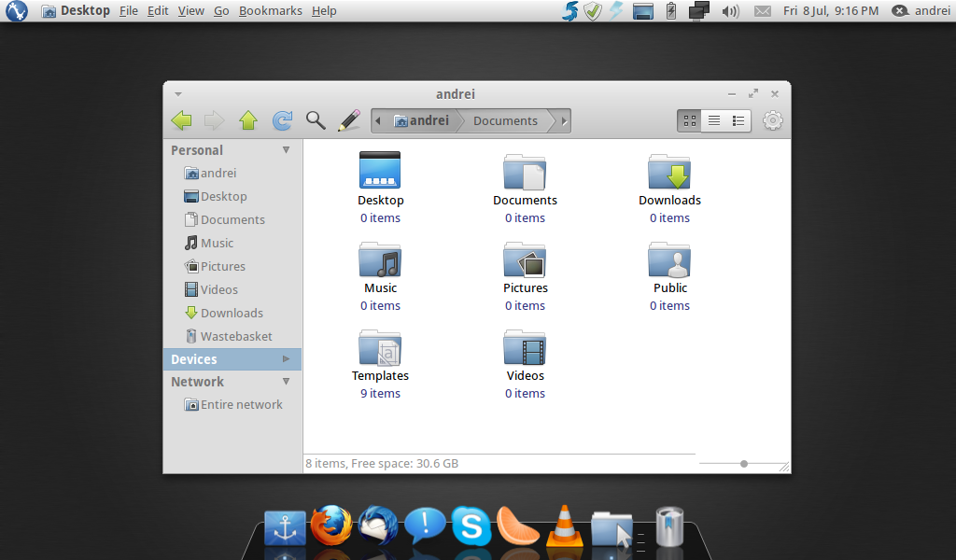Open the volume control in top panel
956x560 pixels.
tap(730, 11)
